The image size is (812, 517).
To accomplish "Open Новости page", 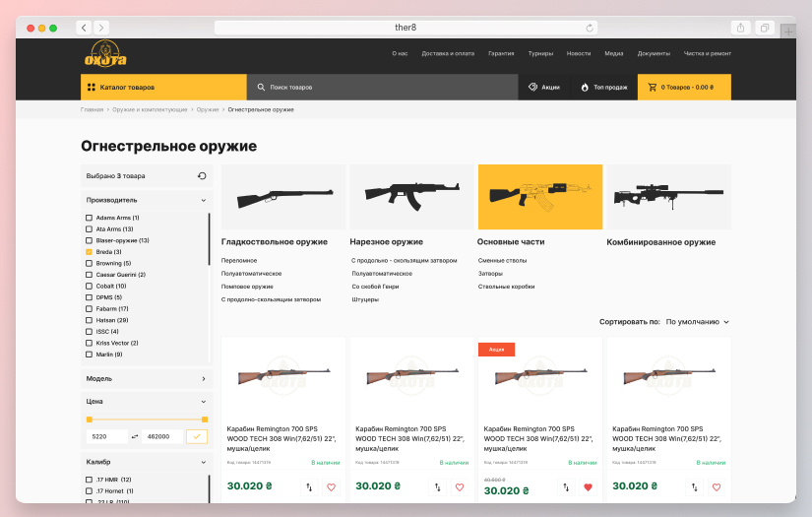I will point(579,53).
